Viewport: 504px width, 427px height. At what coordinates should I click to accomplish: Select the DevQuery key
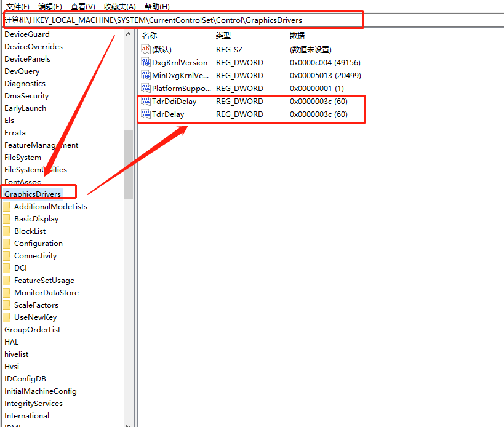click(x=22, y=71)
